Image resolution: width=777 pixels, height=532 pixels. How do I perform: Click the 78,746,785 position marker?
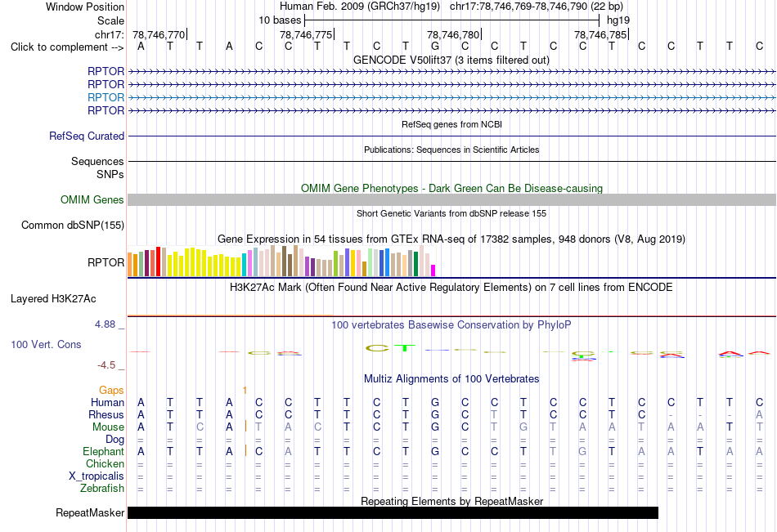click(600, 34)
